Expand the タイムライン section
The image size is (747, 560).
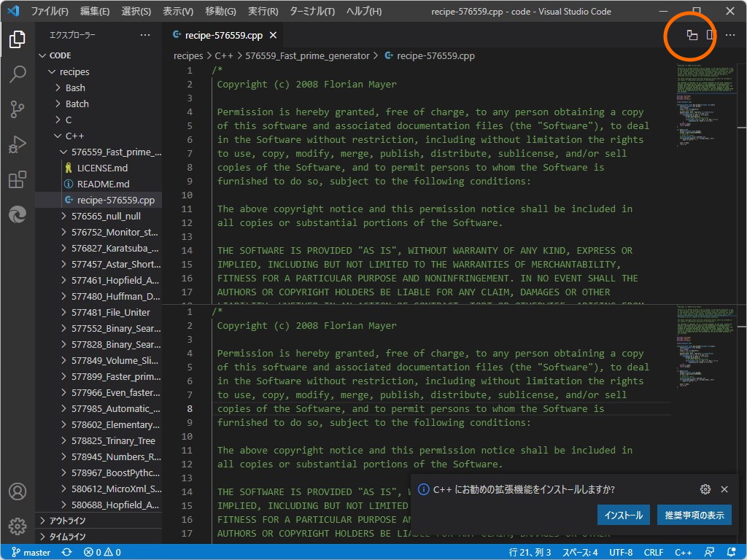(67, 537)
